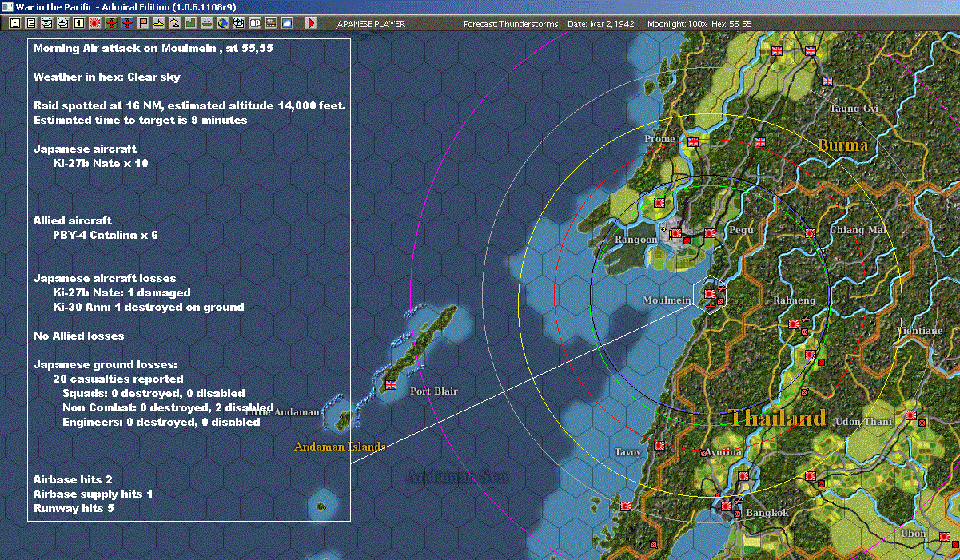
Task: Click the 'Forecast: Thunderstorms' status text
Action: (x=511, y=24)
